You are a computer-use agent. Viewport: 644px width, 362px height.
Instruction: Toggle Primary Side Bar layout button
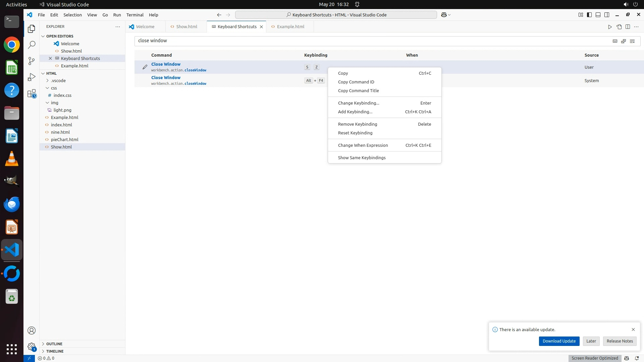pyautogui.click(x=589, y=15)
